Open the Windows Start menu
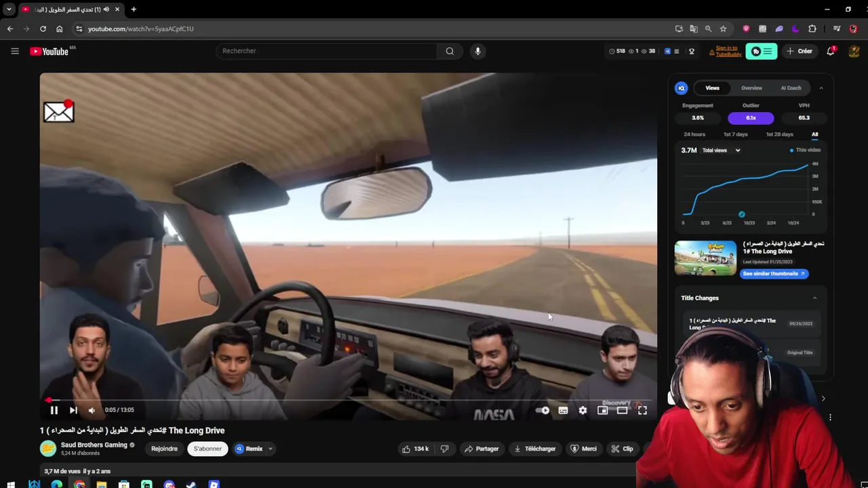Image resolution: width=868 pixels, height=488 pixels. click(x=11, y=485)
